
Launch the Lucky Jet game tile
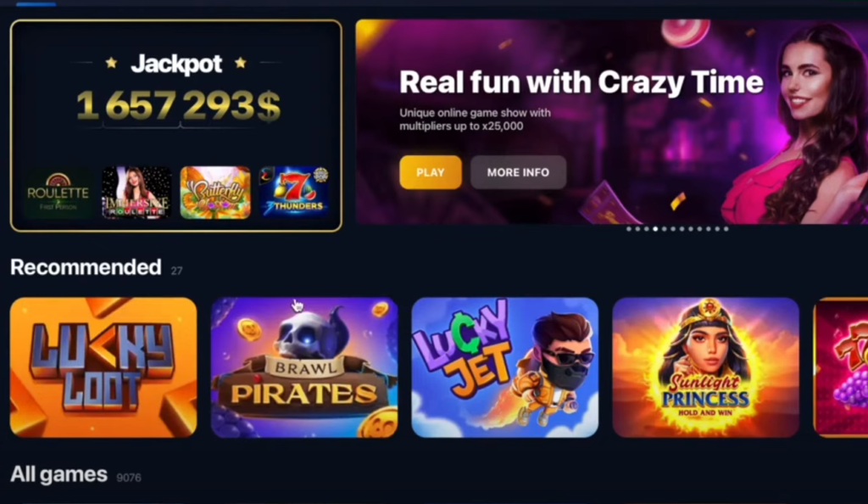coord(505,367)
